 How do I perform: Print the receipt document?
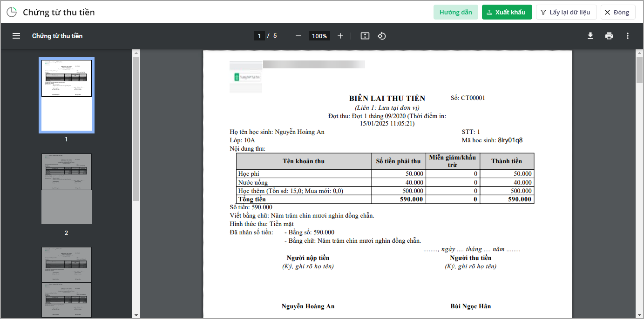coord(609,36)
